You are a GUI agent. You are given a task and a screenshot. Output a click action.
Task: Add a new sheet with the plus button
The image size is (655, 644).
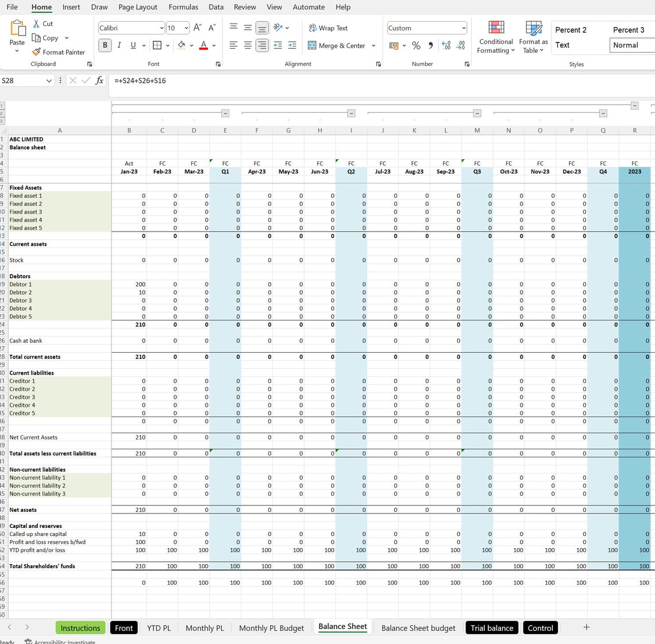586,627
